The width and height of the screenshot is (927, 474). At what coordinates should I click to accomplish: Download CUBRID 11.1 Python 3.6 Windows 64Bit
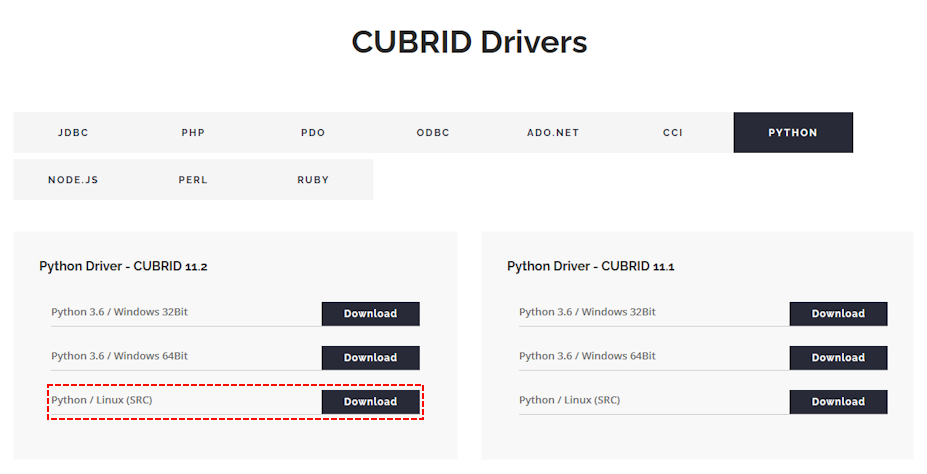click(x=838, y=358)
